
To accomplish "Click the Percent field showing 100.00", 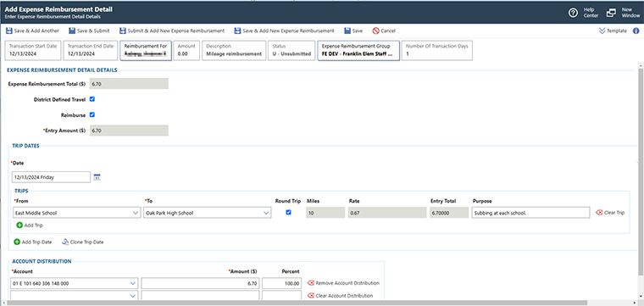I will [281, 283].
